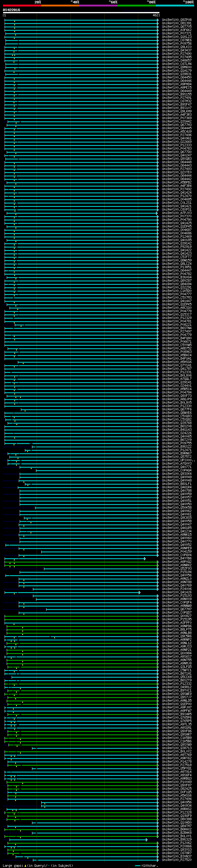Screen dimensions: 197x868
Task: Select the white query sequence bar
Action: (81, 13)
